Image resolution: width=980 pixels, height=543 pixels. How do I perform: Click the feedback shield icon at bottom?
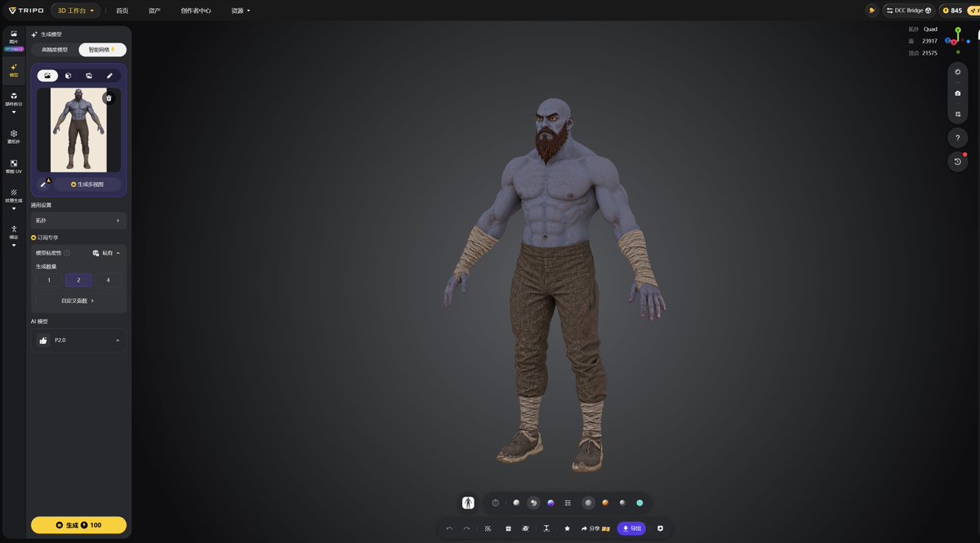(x=660, y=528)
